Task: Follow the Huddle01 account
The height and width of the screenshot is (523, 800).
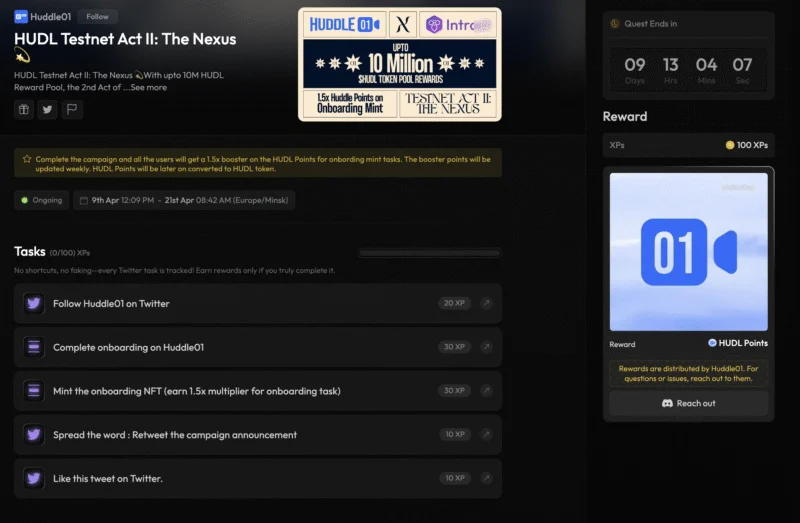Action: (97, 17)
